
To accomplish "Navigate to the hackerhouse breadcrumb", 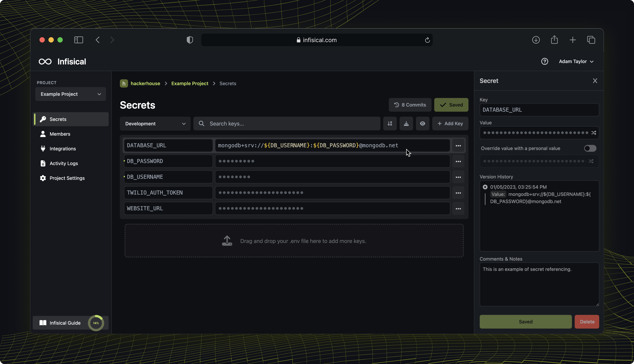I will tap(145, 83).
